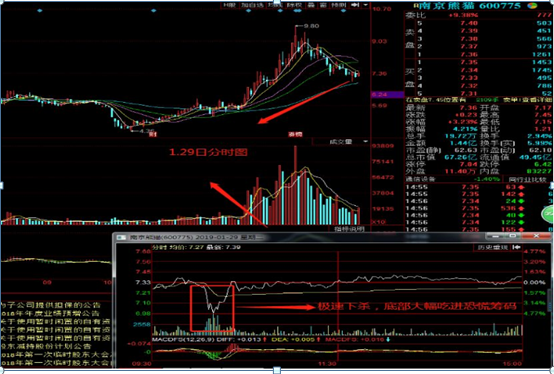The height and width of the screenshot is (374, 554).
Task: Click the window icon in the intraday title bar
Action: (x=121, y=237)
